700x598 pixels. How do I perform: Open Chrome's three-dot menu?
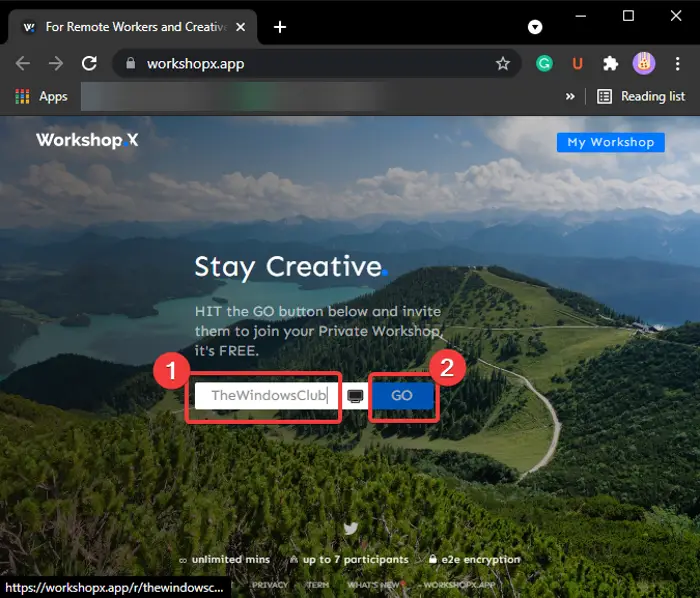coord(677,63)
